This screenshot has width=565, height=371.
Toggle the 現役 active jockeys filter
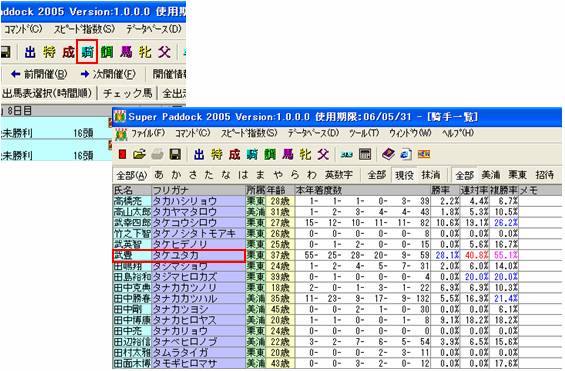[x=404, y=175]
